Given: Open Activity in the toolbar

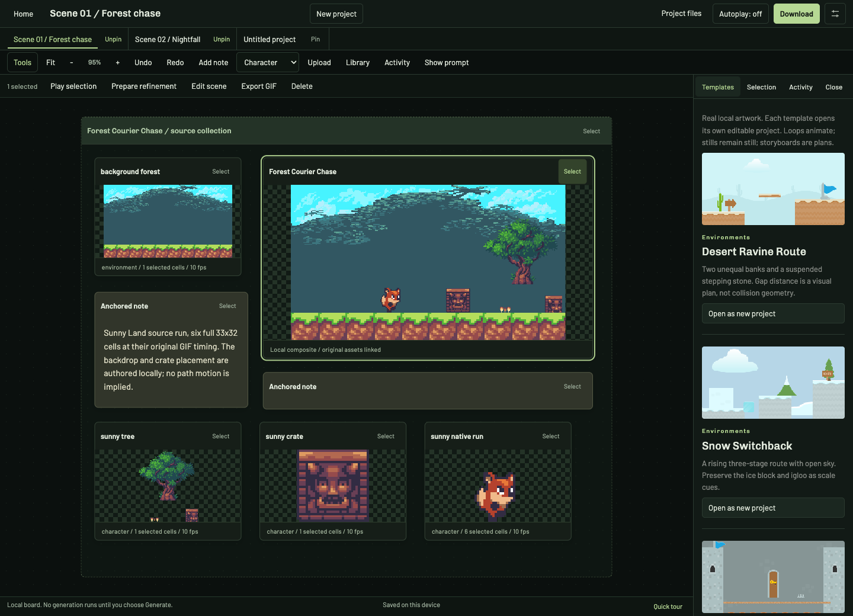Looking at the screenshot, I should click(x=397, y=62).
